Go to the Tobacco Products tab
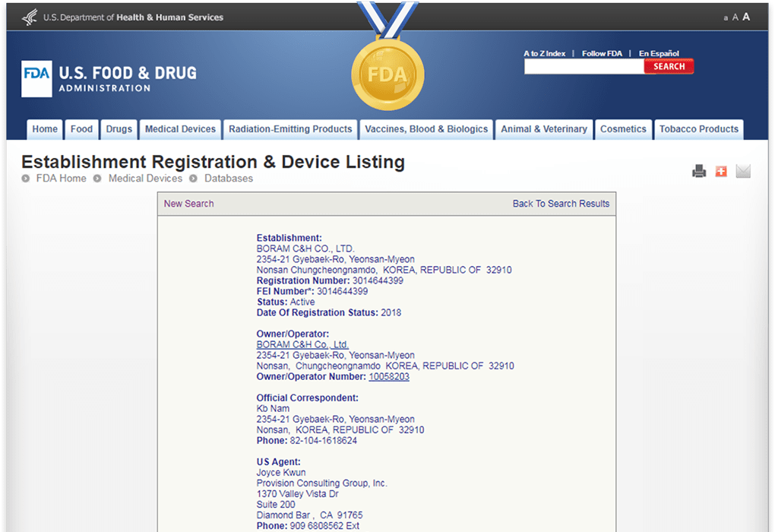 (x=698, y=129)
